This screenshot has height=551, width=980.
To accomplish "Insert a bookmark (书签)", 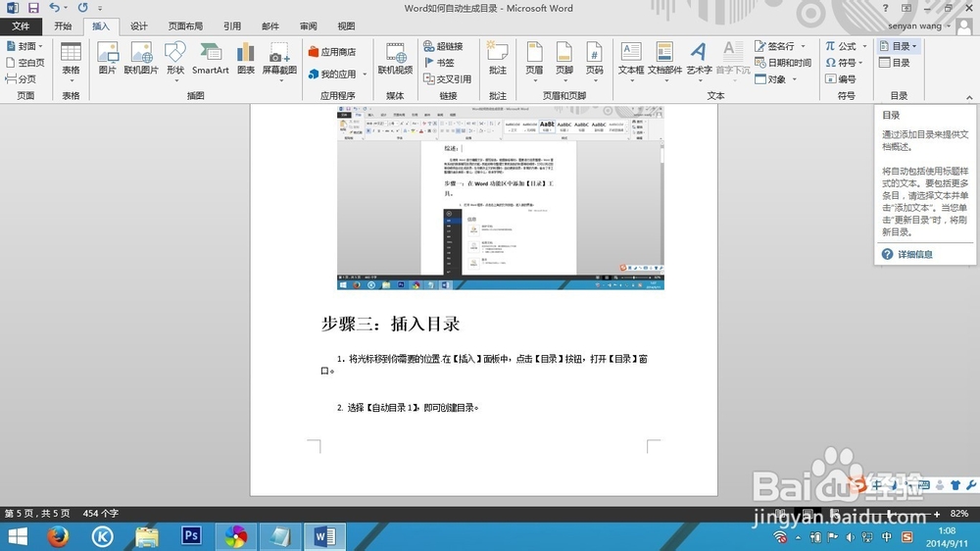I will point(439,63).
